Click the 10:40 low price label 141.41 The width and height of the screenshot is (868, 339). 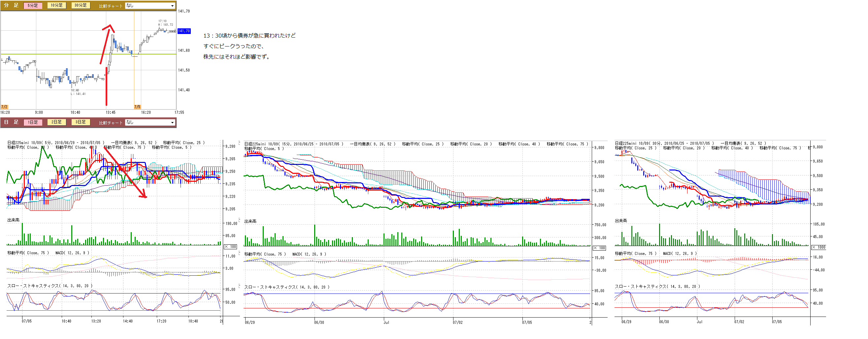point(78,94)
